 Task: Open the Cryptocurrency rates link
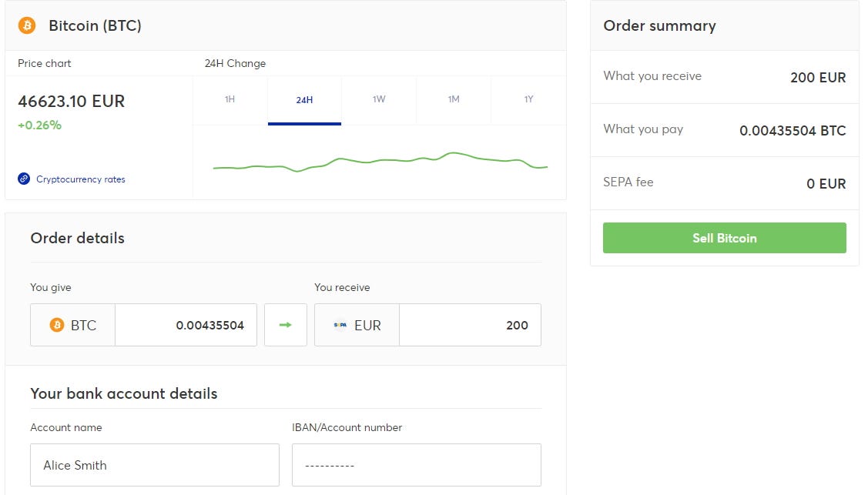click(x=80, y=179)
